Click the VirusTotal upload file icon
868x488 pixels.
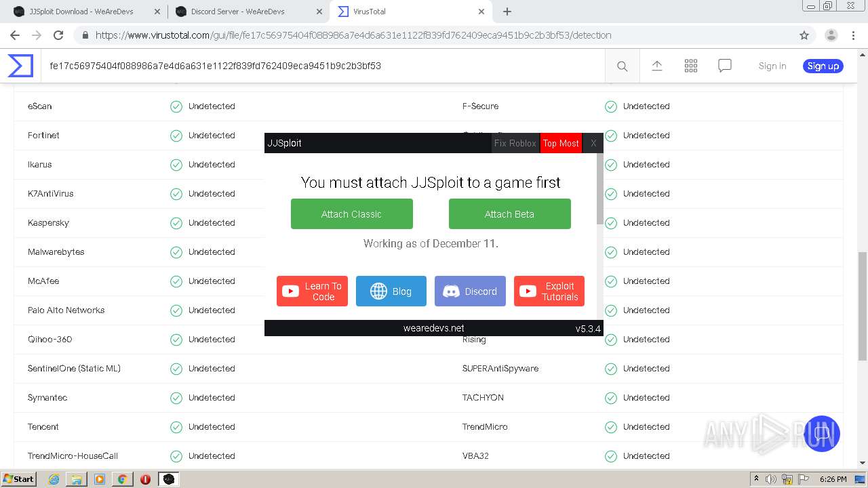click(656, 66)
